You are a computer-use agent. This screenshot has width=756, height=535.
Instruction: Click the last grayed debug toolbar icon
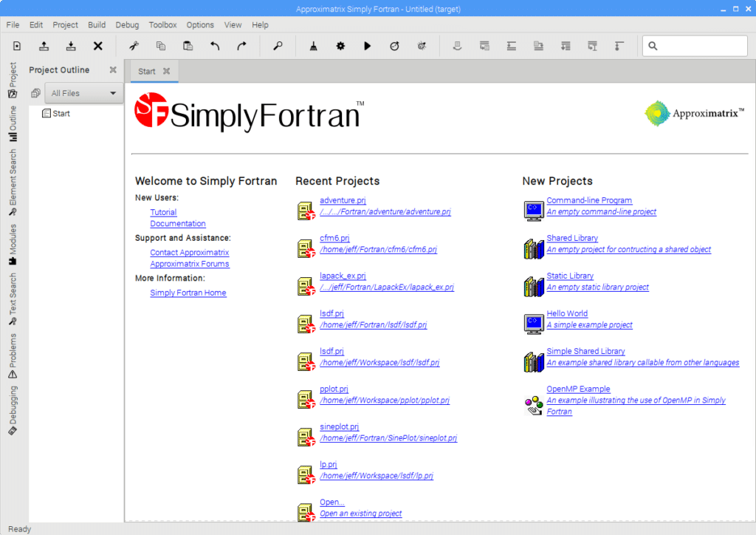coord(619,46)
